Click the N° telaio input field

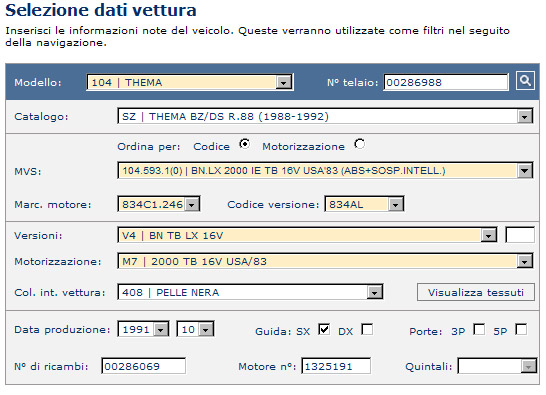446,83
